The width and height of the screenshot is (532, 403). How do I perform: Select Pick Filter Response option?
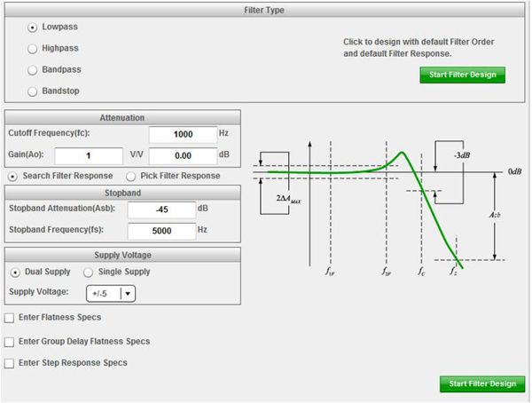pos(130,177)
